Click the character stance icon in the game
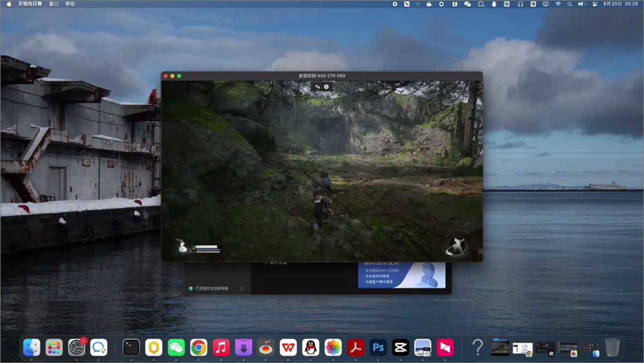Viewport: 644px width, 363px height. [x=455, y=247]
